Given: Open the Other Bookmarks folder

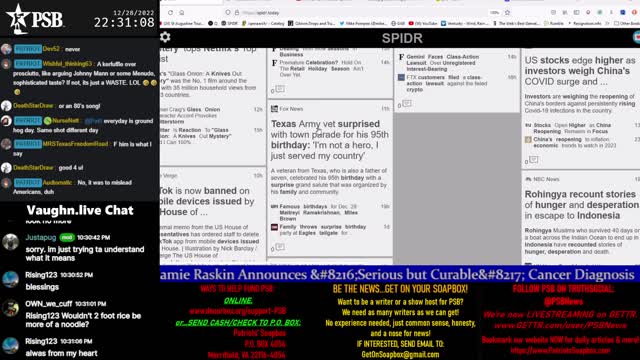Looking at the screenshot, I should coord(627,24).
